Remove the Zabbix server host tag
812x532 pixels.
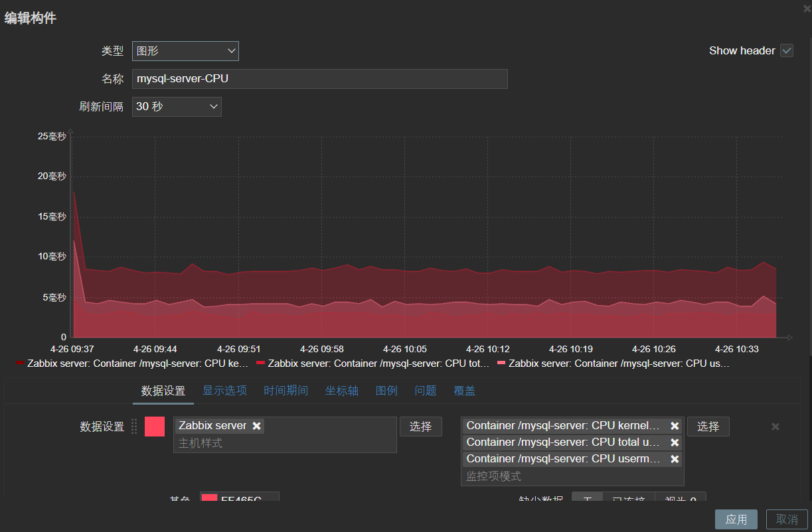(x=257, y=426)
